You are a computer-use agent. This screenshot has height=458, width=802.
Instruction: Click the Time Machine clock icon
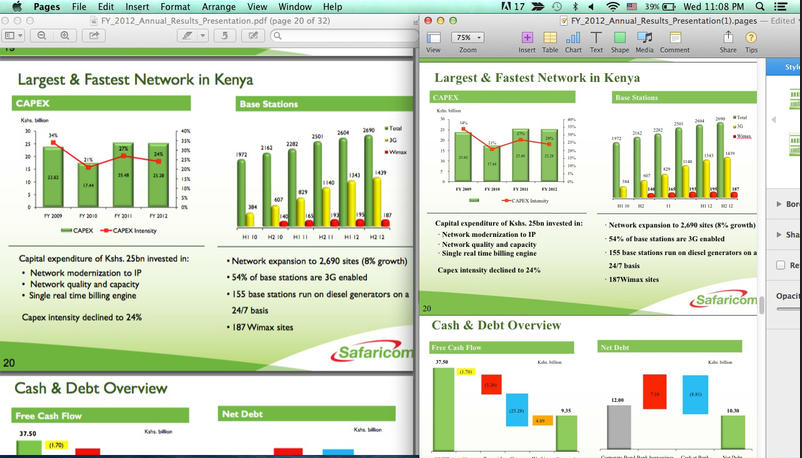pyautogui.click(x=556, y=7)
